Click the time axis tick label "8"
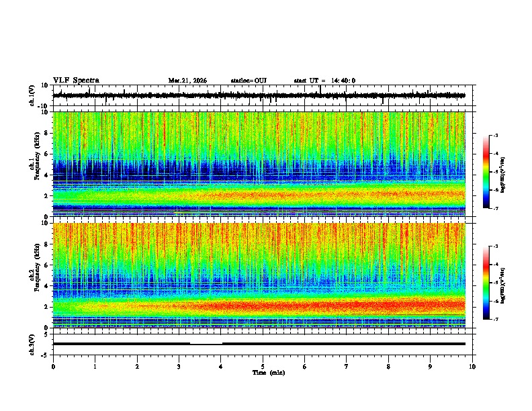Viewport: 532px width, 411px height. 388,367
